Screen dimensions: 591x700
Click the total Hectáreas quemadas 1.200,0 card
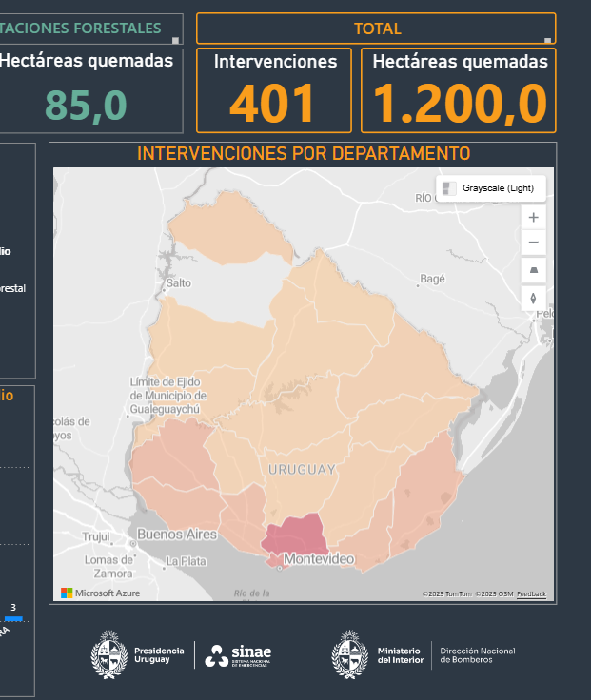(x=459, y=90)
